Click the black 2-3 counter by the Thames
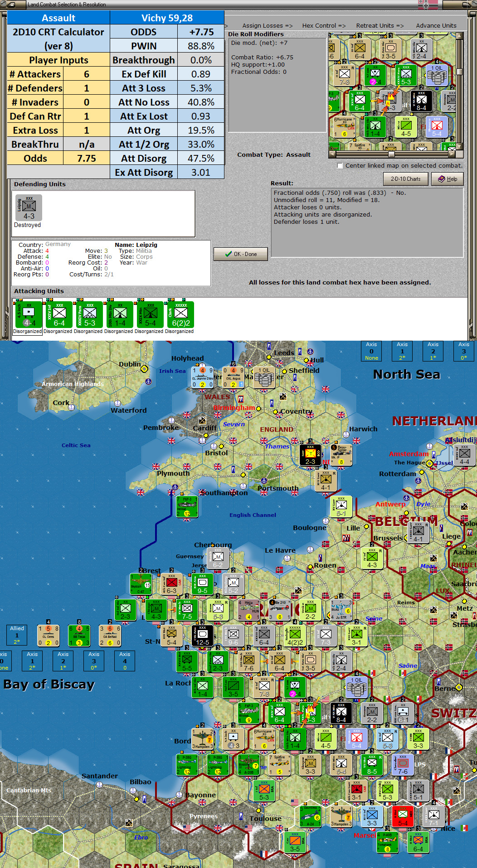The height and width of the screenshot is (868, 477). pos(310,455)
